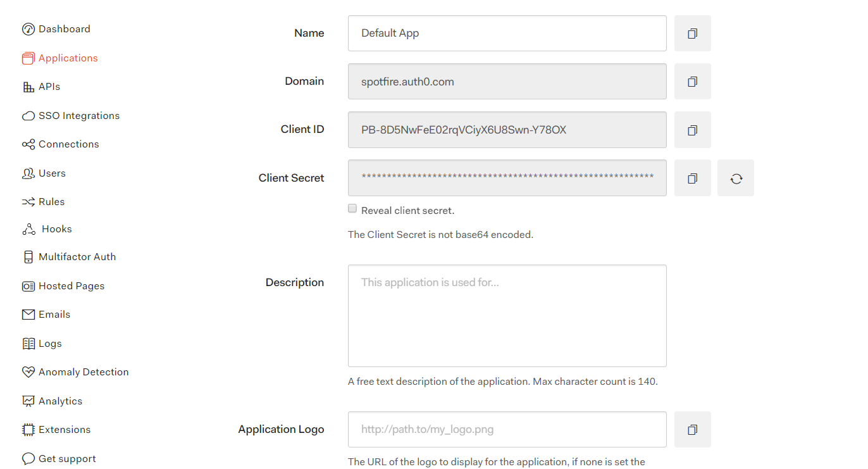The height and width of the screenshot is (469, 868).
Task: Copy the Name field value
Action: tap(693, 33)
